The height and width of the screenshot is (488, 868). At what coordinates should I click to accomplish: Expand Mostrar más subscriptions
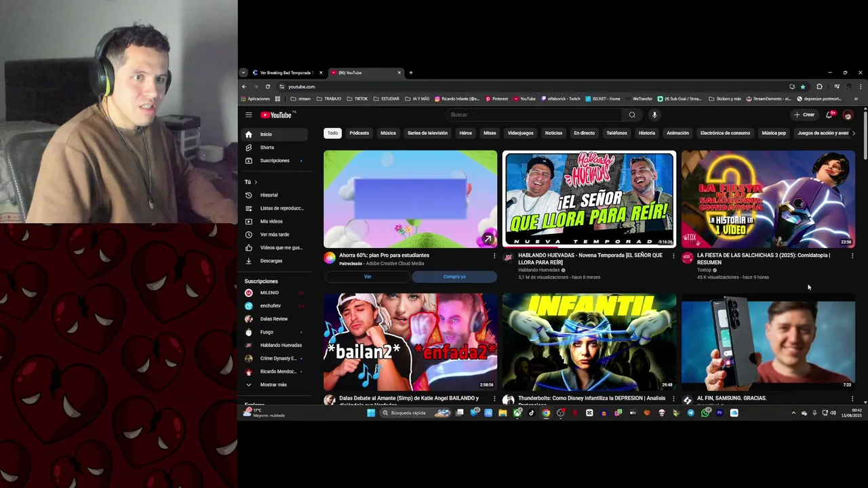pyautogui.click(x=275, y=384)
